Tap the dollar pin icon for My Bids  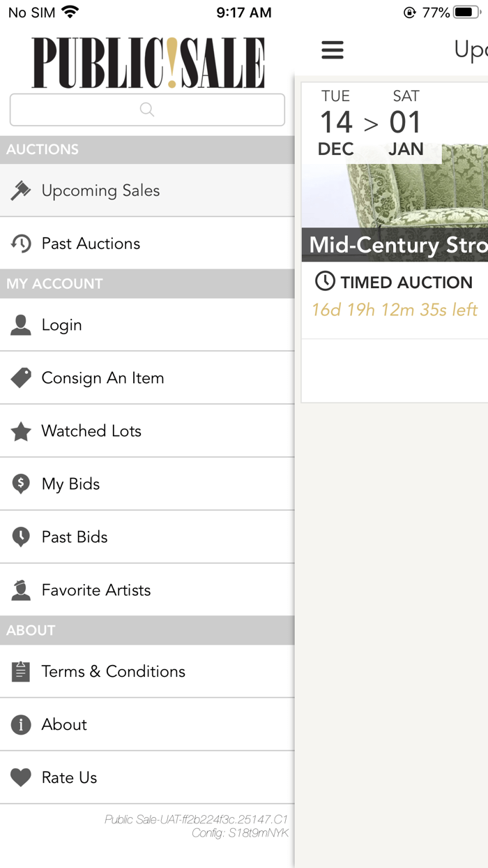tap(21, 484)
